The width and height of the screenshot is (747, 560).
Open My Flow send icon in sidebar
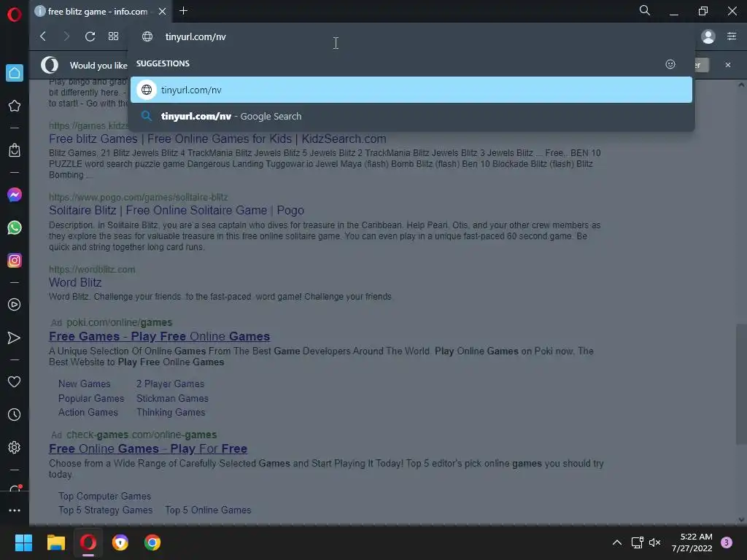pos(15,338)
